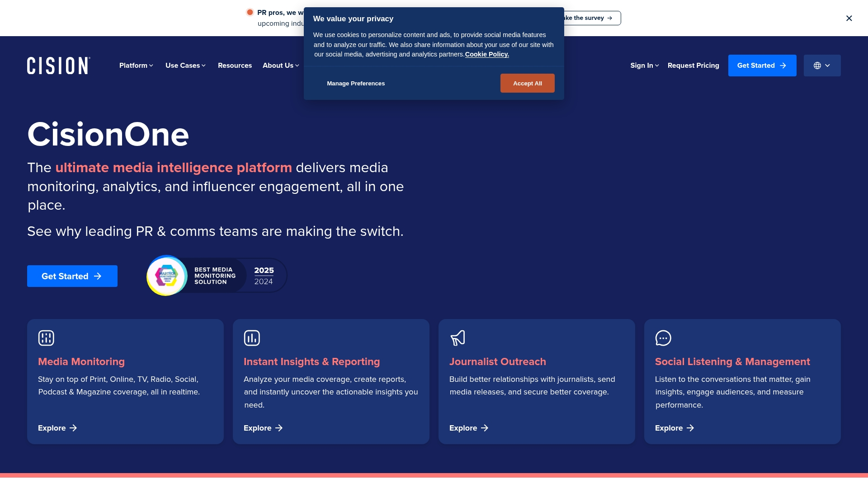This screenshot has width=868, height=488.
Task: Open the Resources nav item
Action: pos(235,66)
